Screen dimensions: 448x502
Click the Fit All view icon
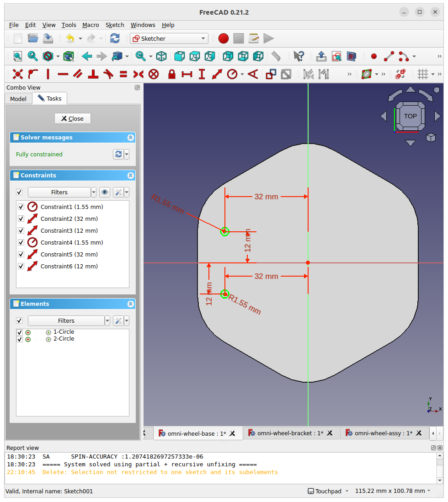tap(18, 56)
